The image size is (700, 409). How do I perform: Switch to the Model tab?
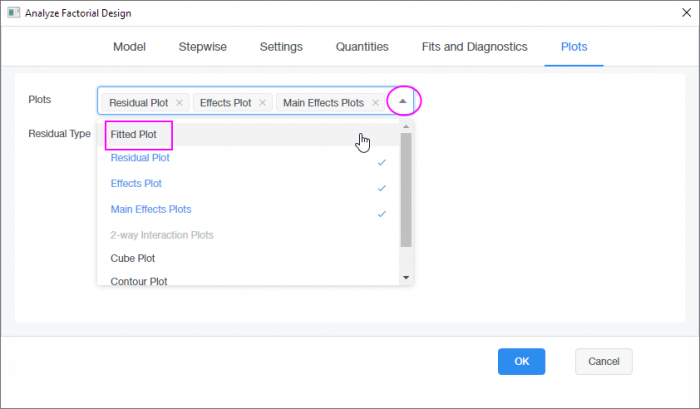pyautogui.click(x=130, y=46)
